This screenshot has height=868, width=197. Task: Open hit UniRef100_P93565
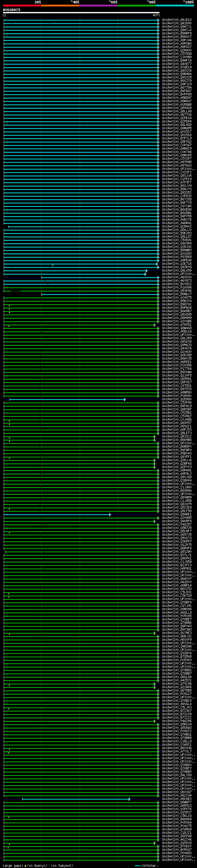[x=177, y=257]
